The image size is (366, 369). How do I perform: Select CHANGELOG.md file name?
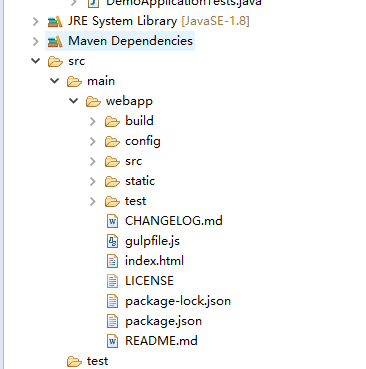click(174, 221)
